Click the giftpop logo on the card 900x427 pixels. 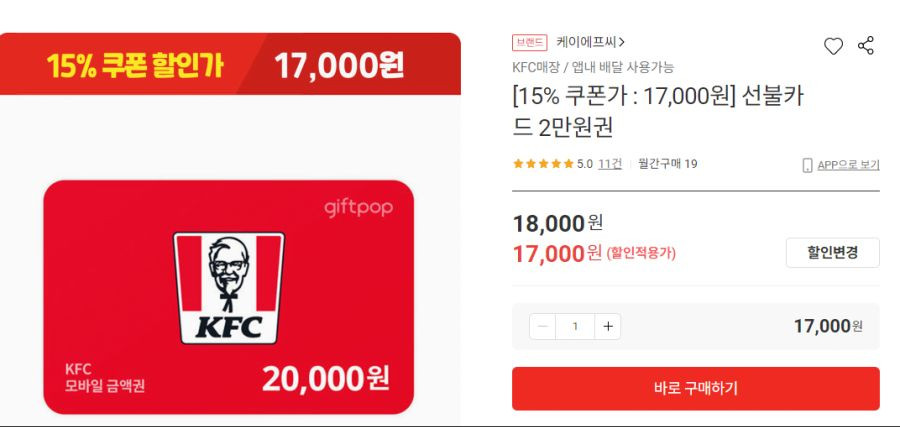tap(359, 208)
